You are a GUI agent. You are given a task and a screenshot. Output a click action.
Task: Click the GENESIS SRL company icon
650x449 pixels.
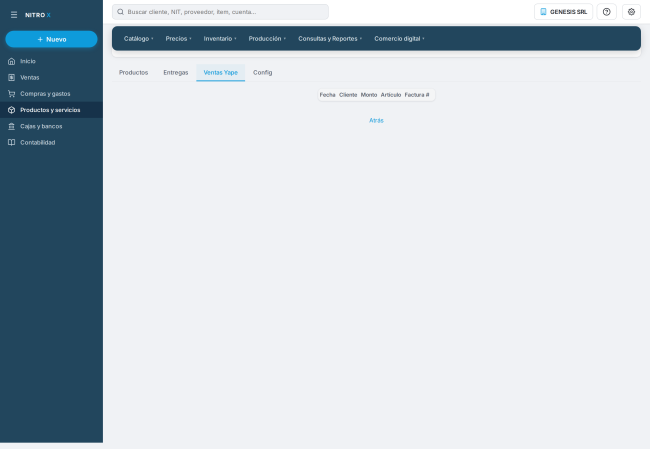[543, 12]
